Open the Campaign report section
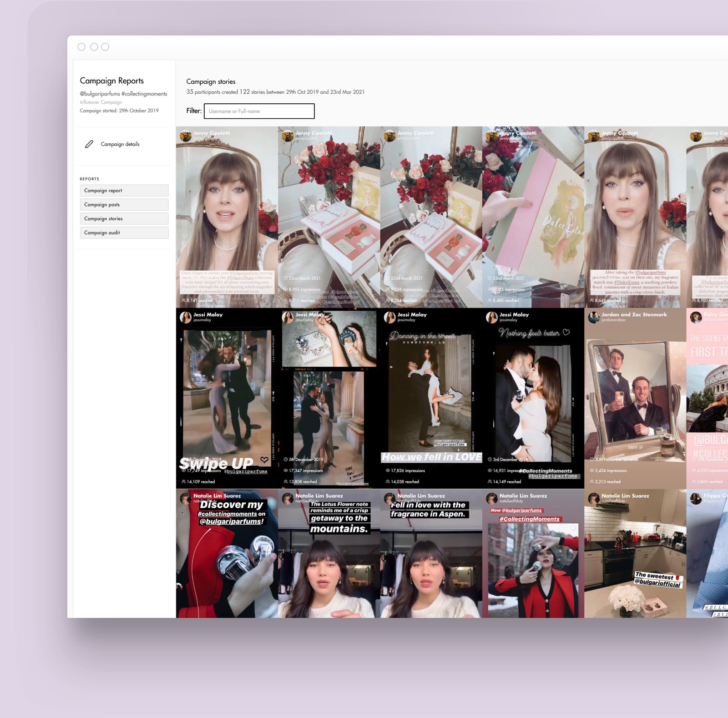Screen dimensions: 728x718 pos(124,191)
